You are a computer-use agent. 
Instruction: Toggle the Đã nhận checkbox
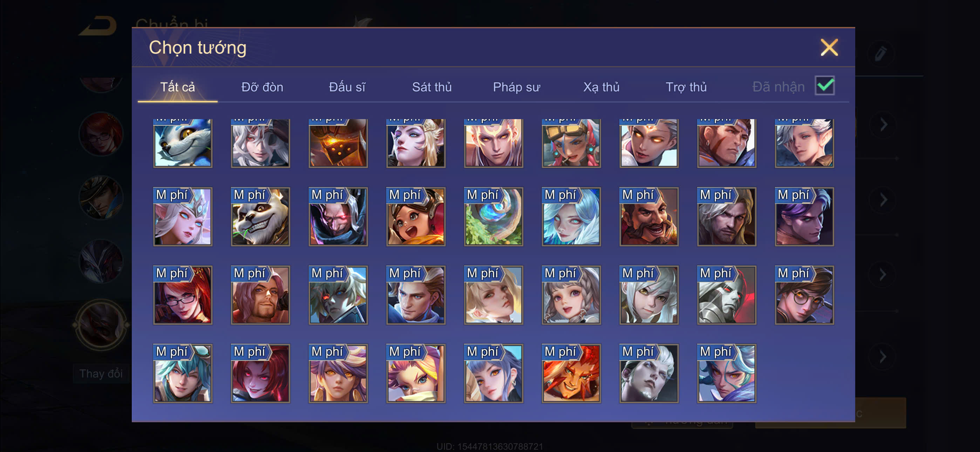click(824, 85)
